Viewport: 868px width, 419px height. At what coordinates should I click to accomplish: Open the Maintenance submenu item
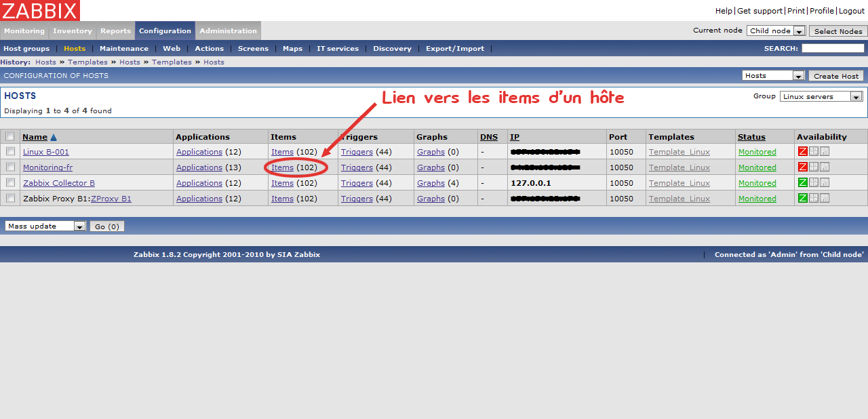coord(123,49)
